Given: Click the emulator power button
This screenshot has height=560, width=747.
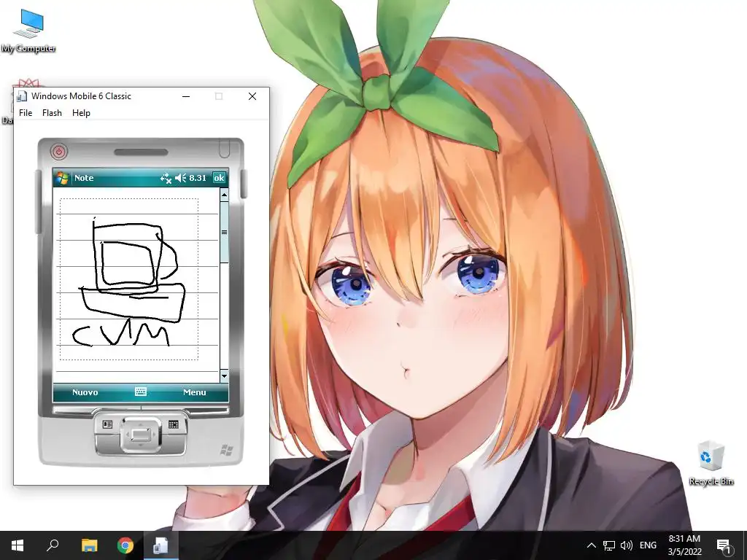Looking at the screenshot, I should [x=59, y=152].
